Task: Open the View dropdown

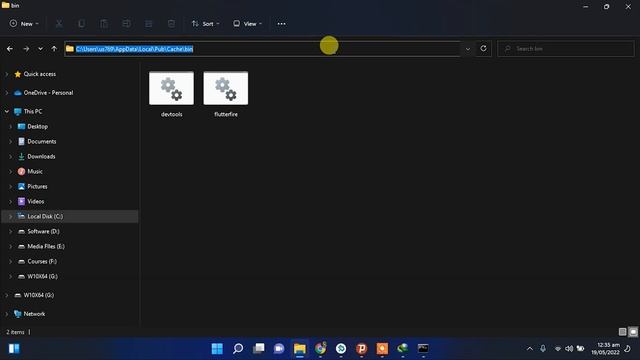Action: tap(247, 24)
